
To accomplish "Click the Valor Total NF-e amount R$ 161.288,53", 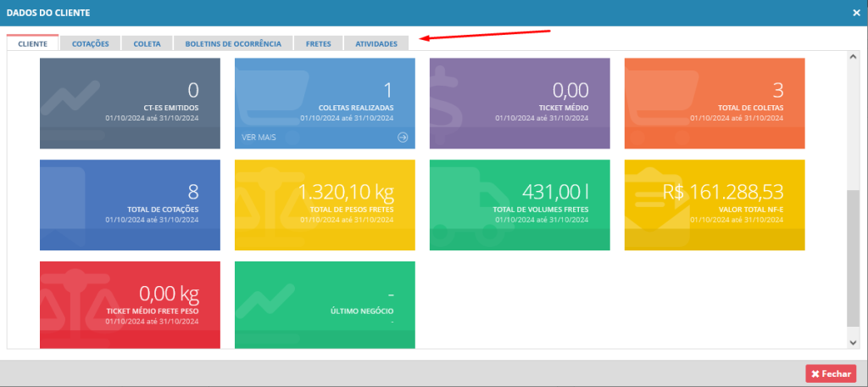I will point(723,192).
